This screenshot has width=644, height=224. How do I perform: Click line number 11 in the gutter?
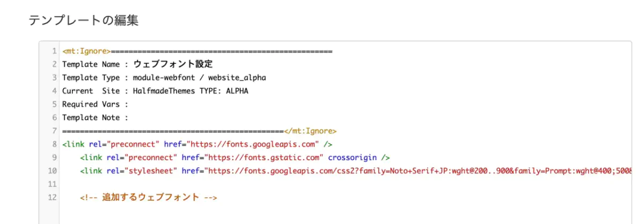click(53, 184)
